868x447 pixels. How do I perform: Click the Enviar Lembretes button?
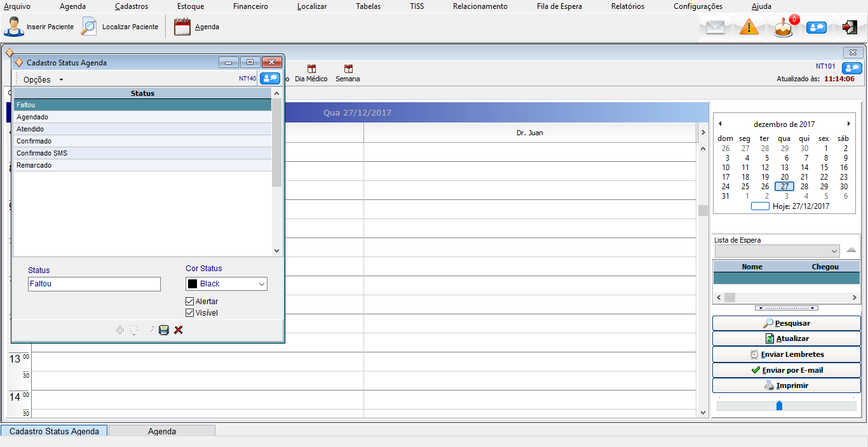(787, 354)
